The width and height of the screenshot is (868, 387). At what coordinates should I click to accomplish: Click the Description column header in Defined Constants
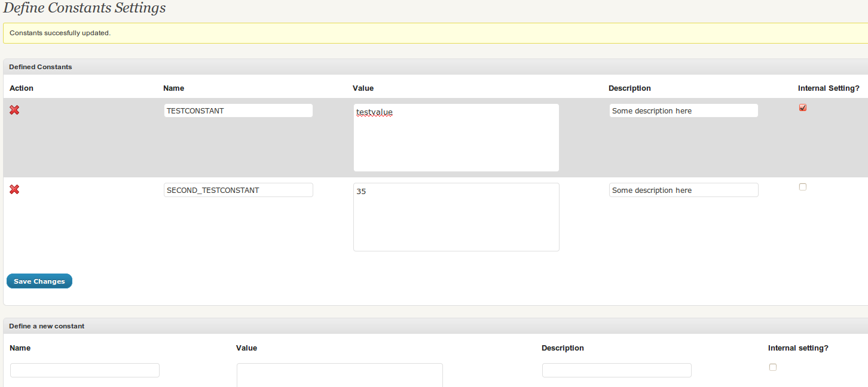[x=629, y=88]
